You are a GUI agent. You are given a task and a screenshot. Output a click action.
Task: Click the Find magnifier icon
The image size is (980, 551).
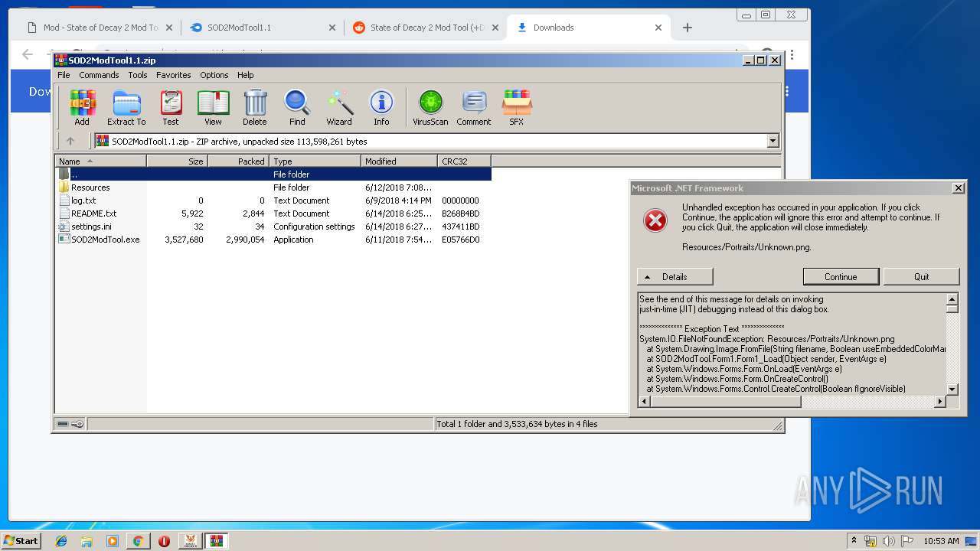(x=297, y=107)
